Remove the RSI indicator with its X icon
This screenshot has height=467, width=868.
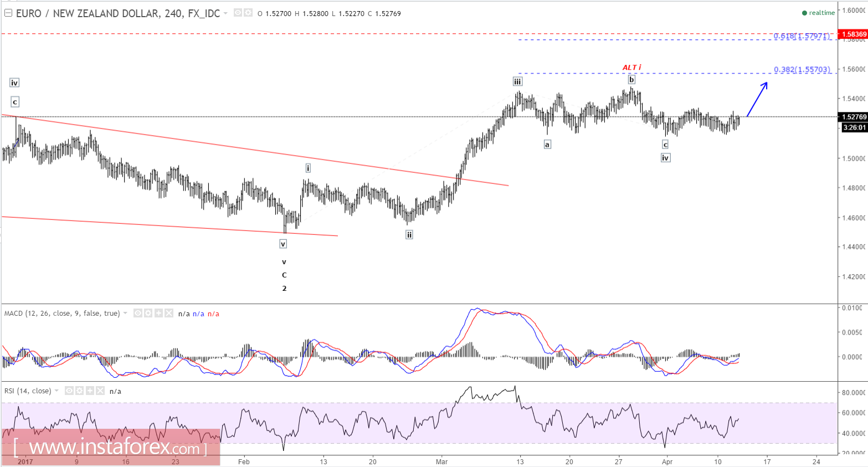pos(100,391)
